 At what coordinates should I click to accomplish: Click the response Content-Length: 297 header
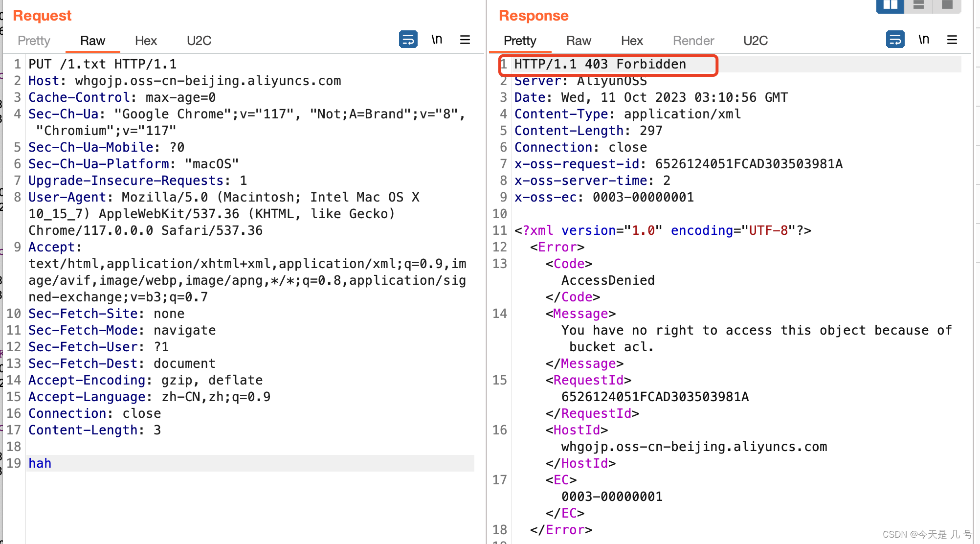click(x=588, y=131)
